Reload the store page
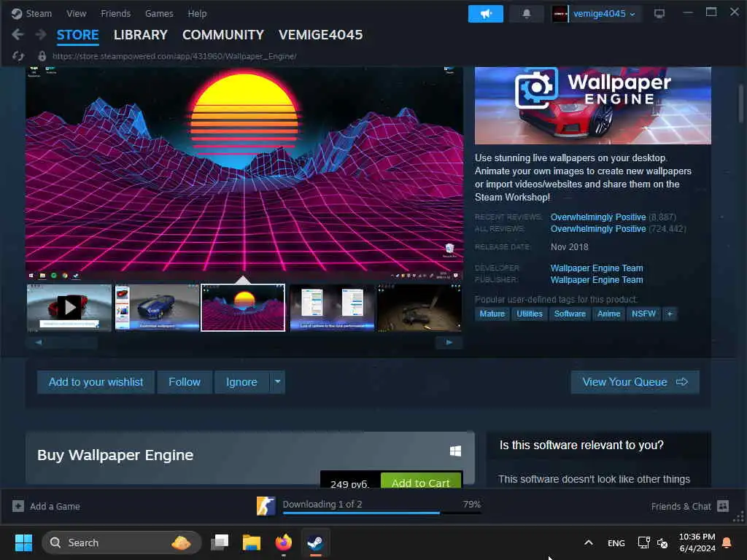 coord(18,56)
